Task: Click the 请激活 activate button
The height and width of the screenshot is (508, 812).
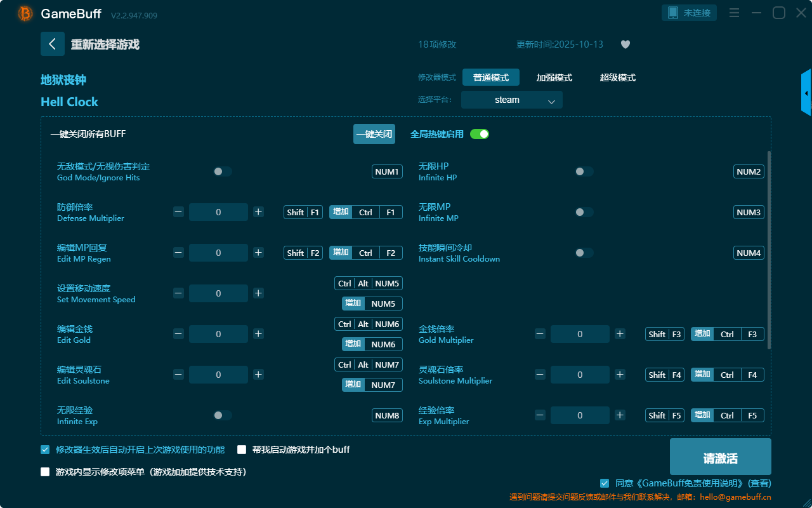Action: (x=720, y=457)
